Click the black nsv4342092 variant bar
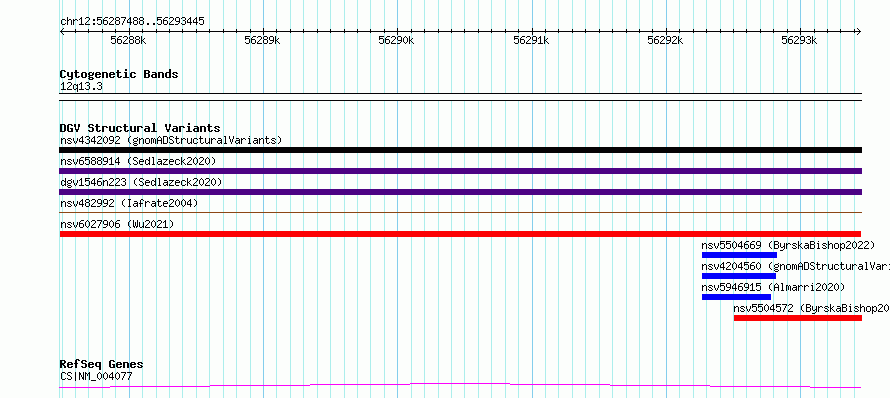This screenshot has width=890, height=398. tap(460, 150)
